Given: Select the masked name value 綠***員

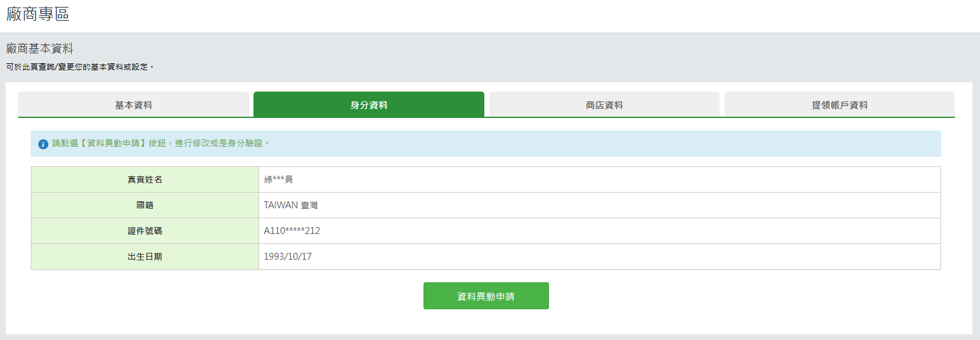Looking at the screenshot, I should [279, 179].
